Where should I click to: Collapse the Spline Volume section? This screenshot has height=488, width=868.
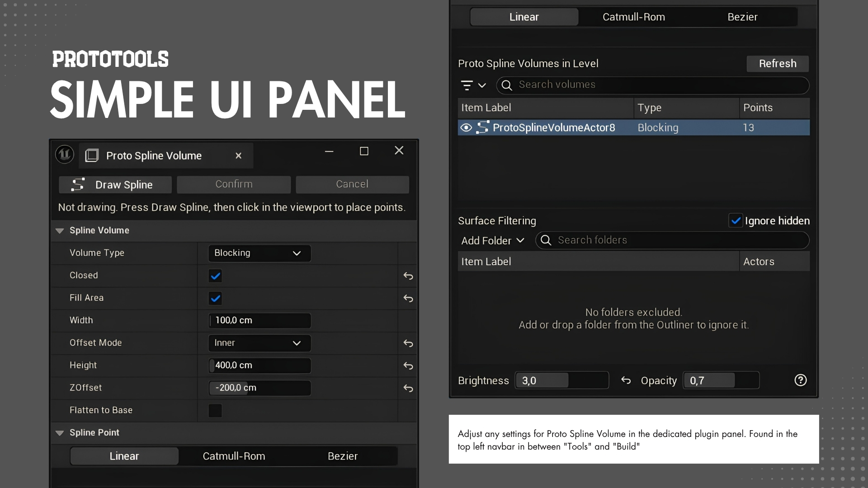pyautogui.click(x=59, y=230)
